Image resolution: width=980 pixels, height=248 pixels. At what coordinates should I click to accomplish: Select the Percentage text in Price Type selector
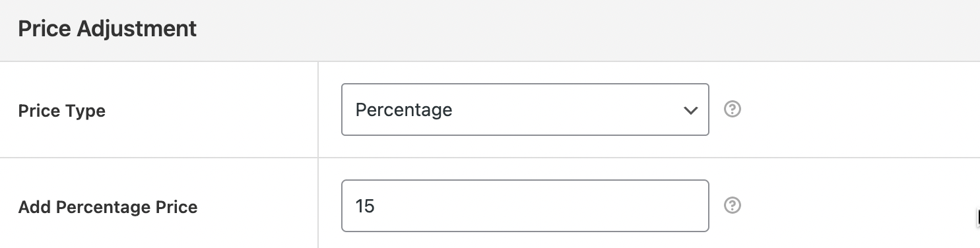pos(404,109)
